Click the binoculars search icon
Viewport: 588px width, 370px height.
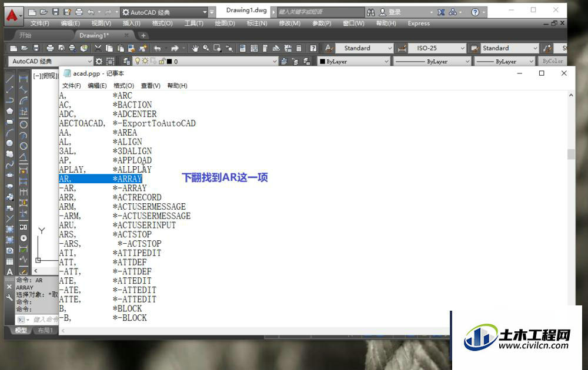pos(371,12)
